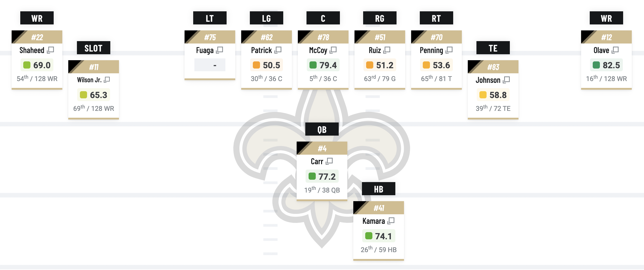Viewport: 644px width, 270px height.
Task: Click the popup icon beside Wilson Jr.
Action: coord(107,80)
